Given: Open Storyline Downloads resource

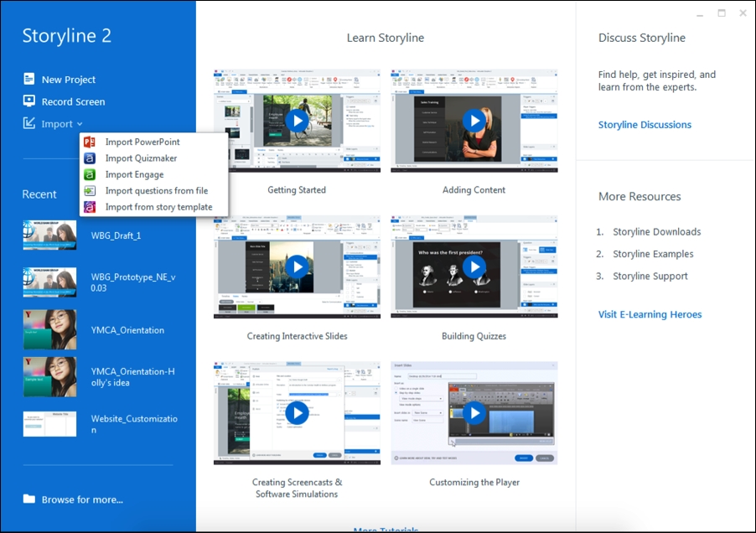Looking at the screenshot, I should 656,232.
